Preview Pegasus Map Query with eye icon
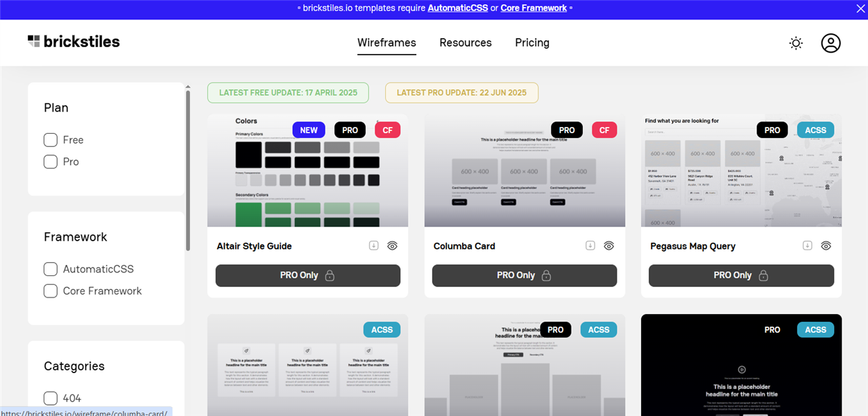This screenshot has width=868, height=416. pos(826,245)
